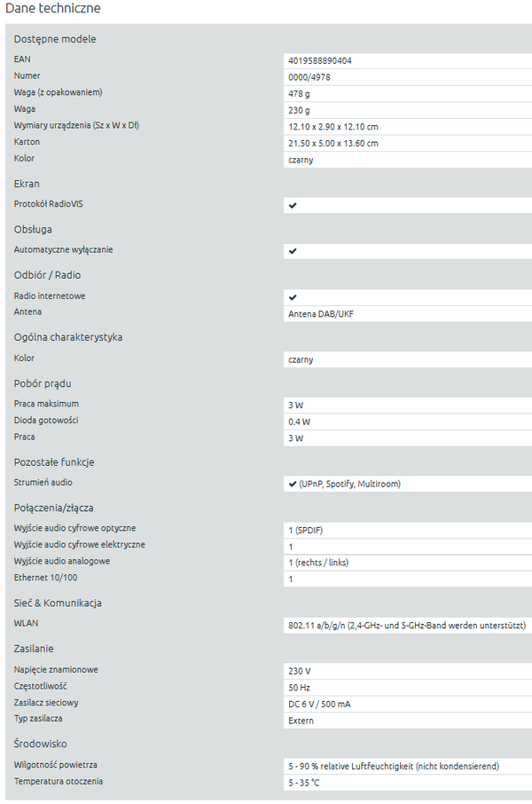Image resolution: width=532 pixels, height=804 pixels.
Task: Click the "Połączenia/złącza" section header
Action: tap(59, 508)
